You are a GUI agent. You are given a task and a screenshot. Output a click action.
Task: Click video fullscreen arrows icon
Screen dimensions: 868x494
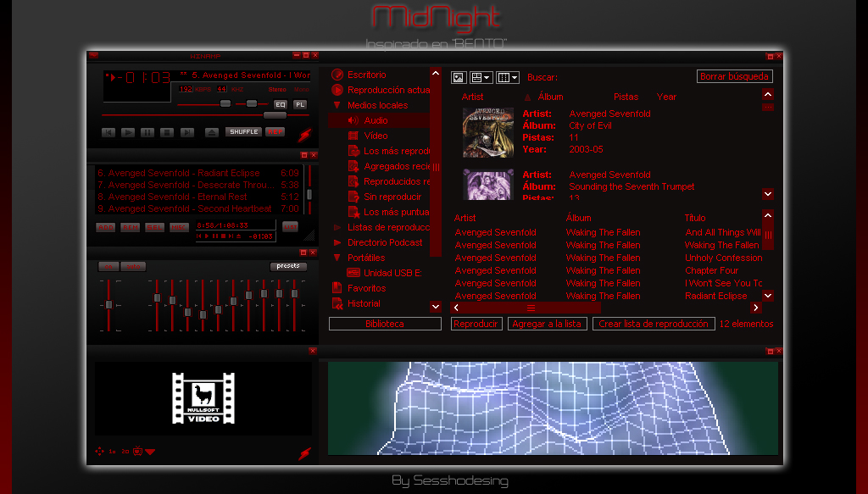tap(100, 452)
